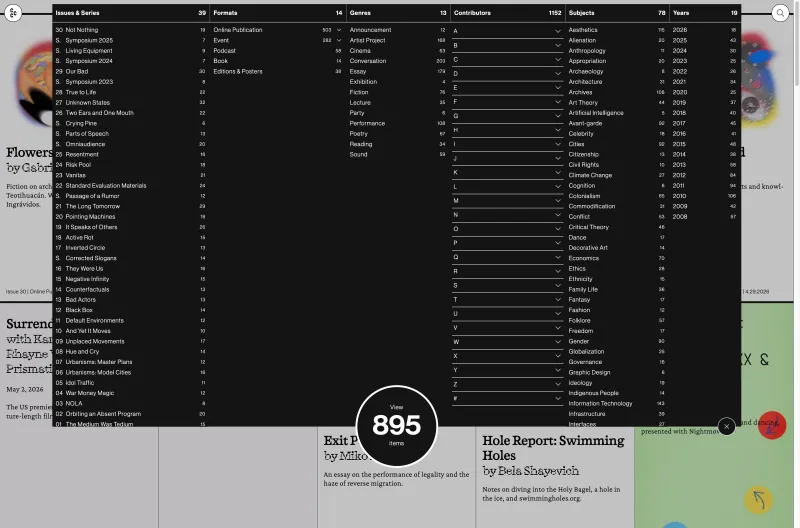Expand contributors letter S list
This screenshot has height=528, width=800.
click(507, 285)
